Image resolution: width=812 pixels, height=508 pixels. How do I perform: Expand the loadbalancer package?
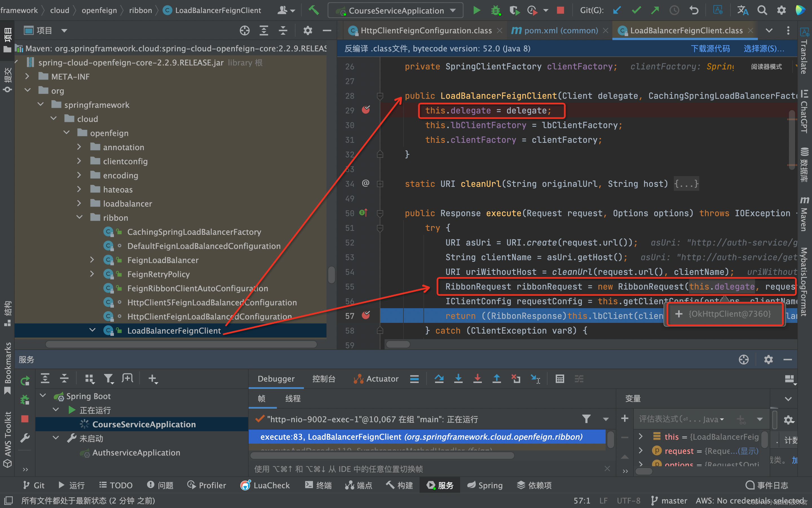coord(79,203)
